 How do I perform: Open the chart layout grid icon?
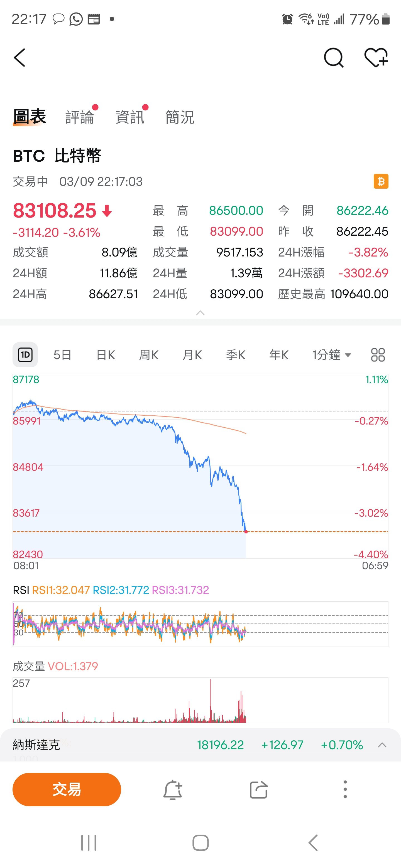(x=378, y=355)
